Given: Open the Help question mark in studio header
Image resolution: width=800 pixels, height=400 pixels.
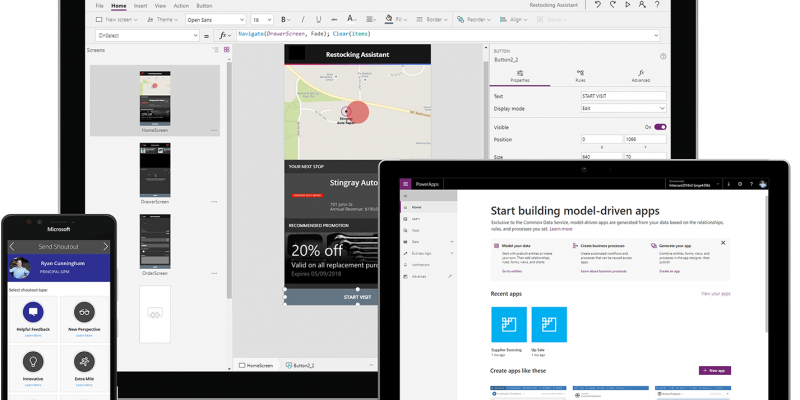Looking at the screenshot, I should click(x=657, y=5).
